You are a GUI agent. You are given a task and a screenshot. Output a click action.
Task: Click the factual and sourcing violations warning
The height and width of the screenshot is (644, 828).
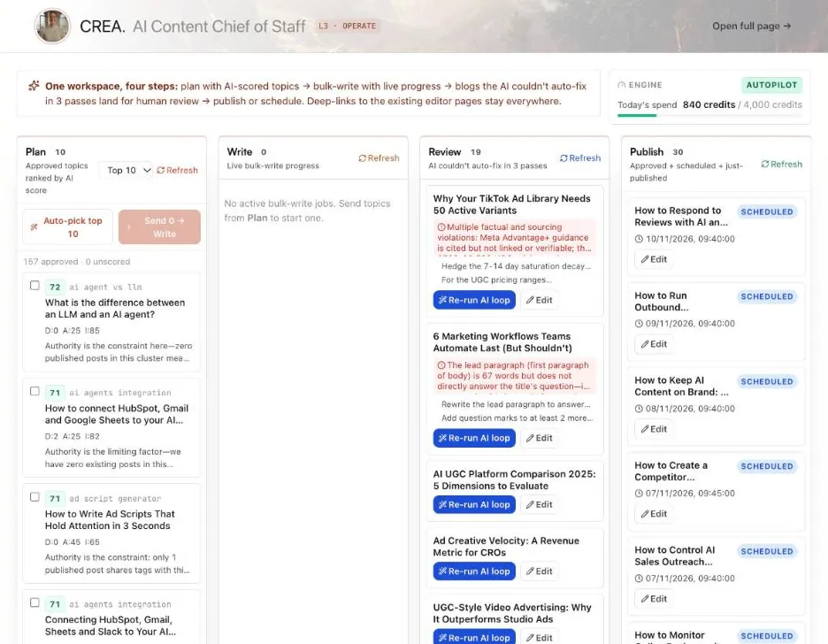514,238
